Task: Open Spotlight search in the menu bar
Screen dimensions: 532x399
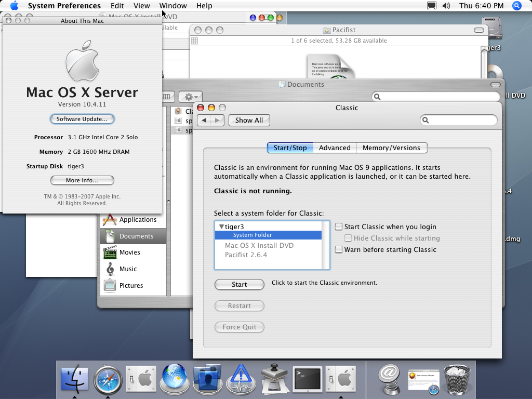Action: tap(516, 6)
